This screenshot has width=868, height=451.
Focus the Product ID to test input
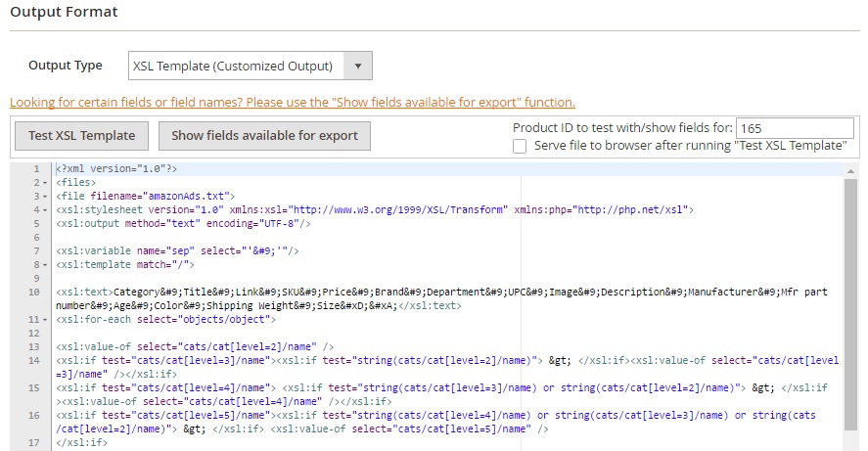pyautogui.click(x=795, y=128)
